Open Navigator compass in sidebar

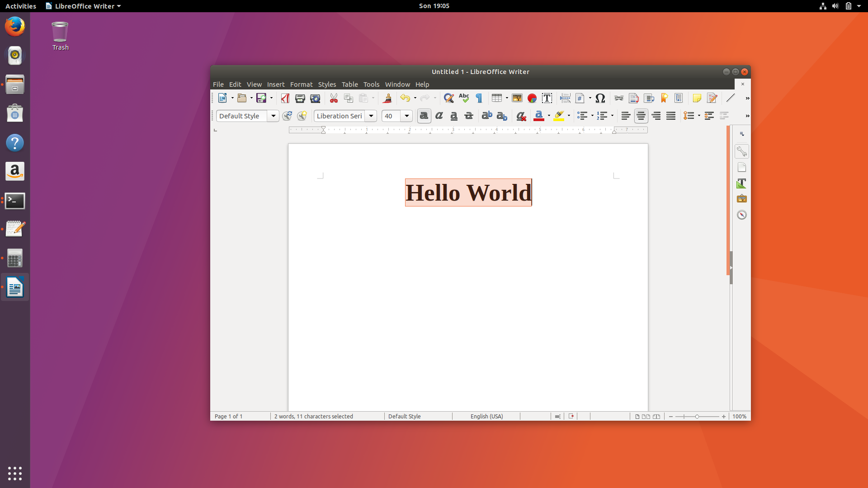pos(741,215)
